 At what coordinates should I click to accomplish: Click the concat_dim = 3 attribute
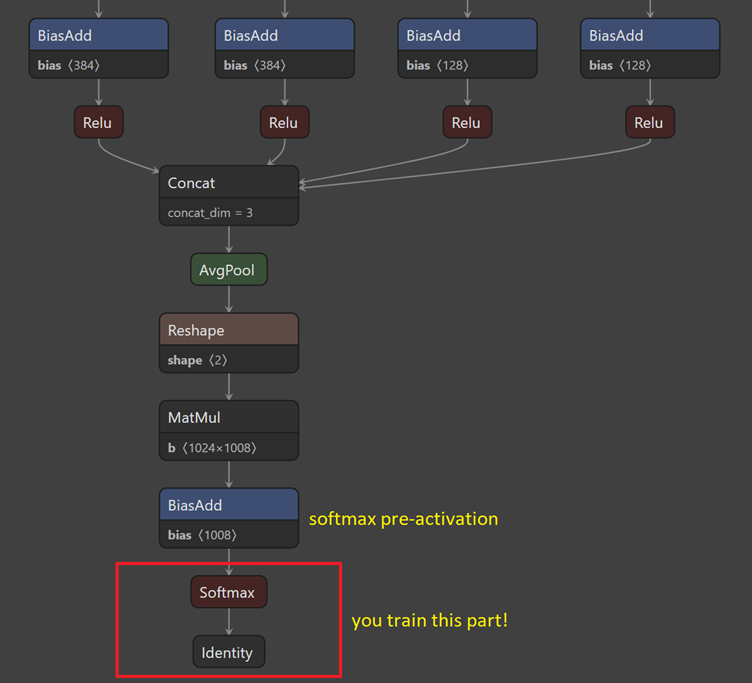[x=210, y=212]
